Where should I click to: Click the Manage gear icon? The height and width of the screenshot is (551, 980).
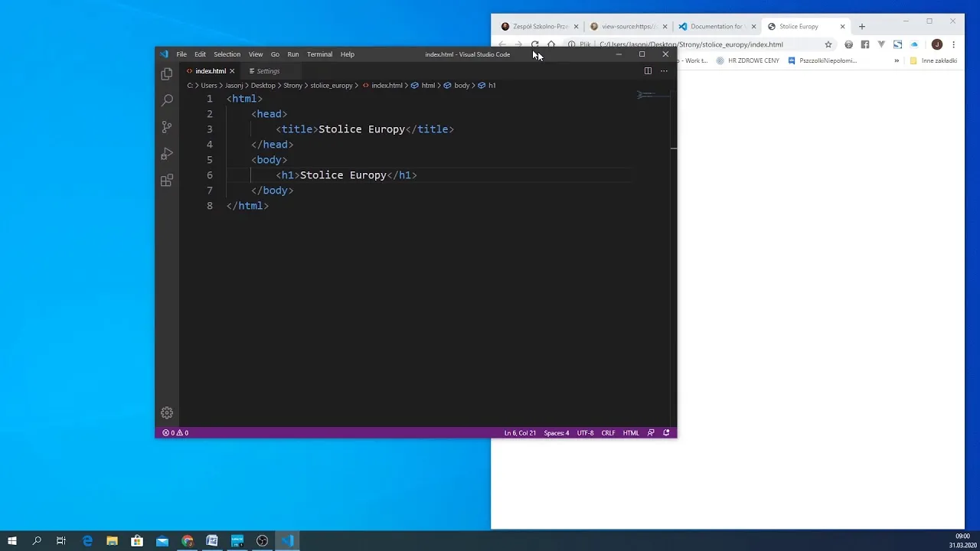pos(167,413)
